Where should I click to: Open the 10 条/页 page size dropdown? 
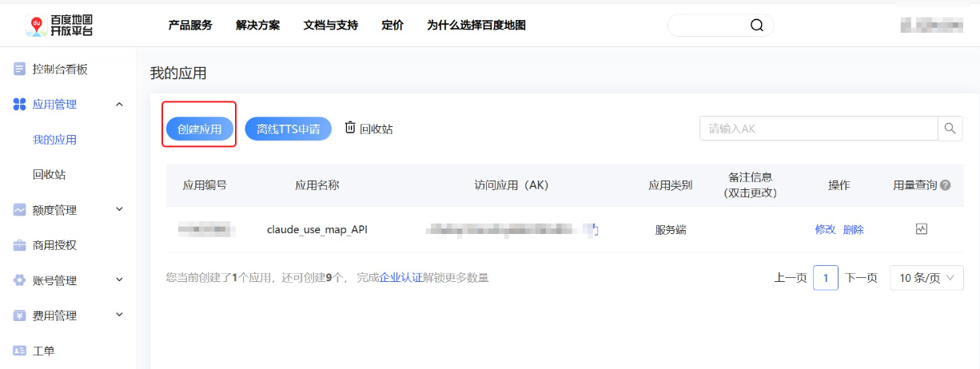tap(926, 278)
